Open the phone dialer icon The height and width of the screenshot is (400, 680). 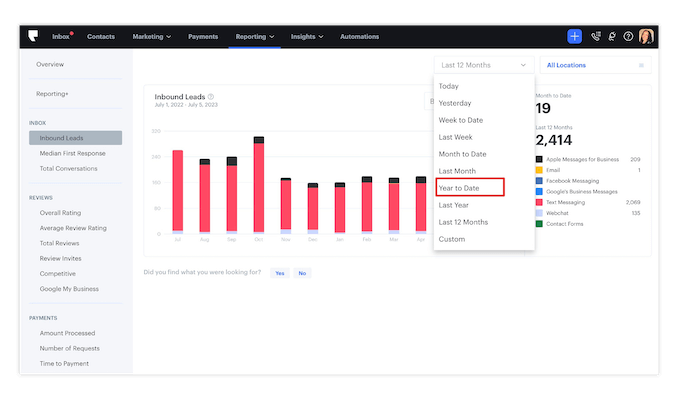[596, 37]
